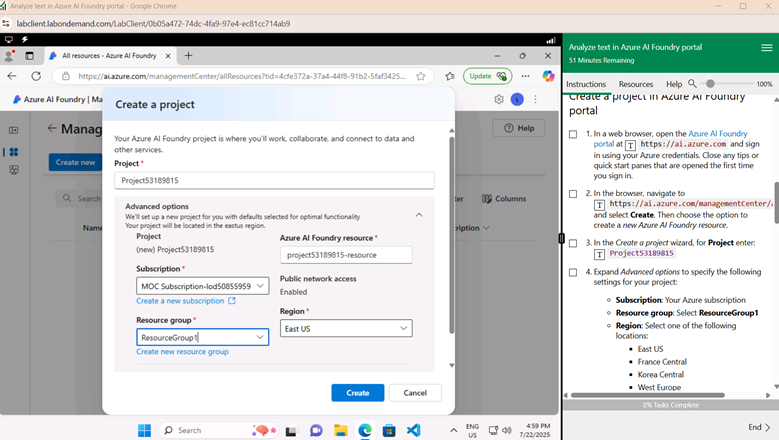Image resolution: width=779 pixels, height=440 pixels.
Task: Switch to the Resources tab
Action: 635,84
